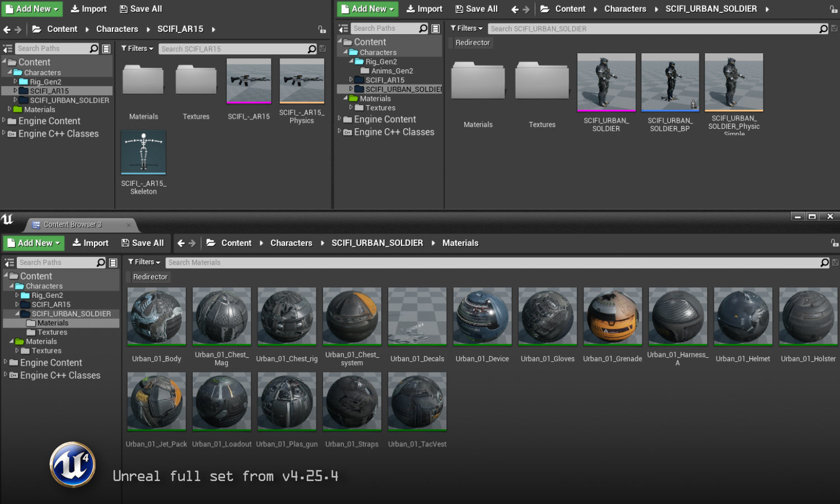Go forward in Content Browser 3 history

coord(192,243)
